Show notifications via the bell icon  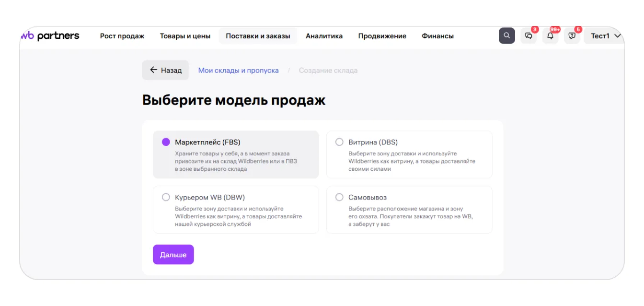[550, 36]
